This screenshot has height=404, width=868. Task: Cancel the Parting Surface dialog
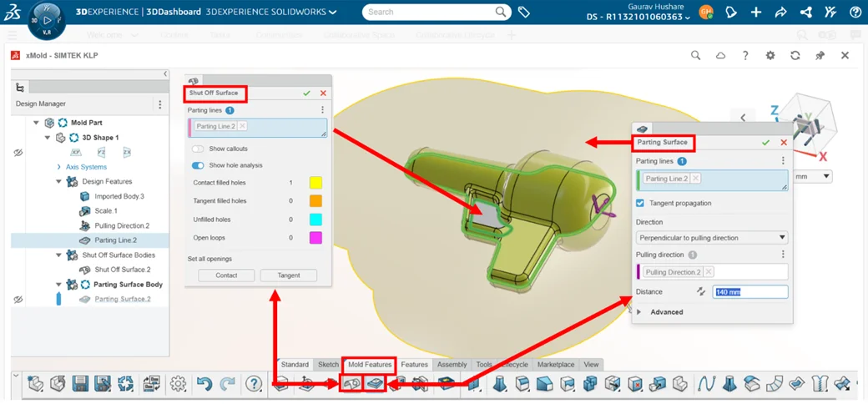784,142
